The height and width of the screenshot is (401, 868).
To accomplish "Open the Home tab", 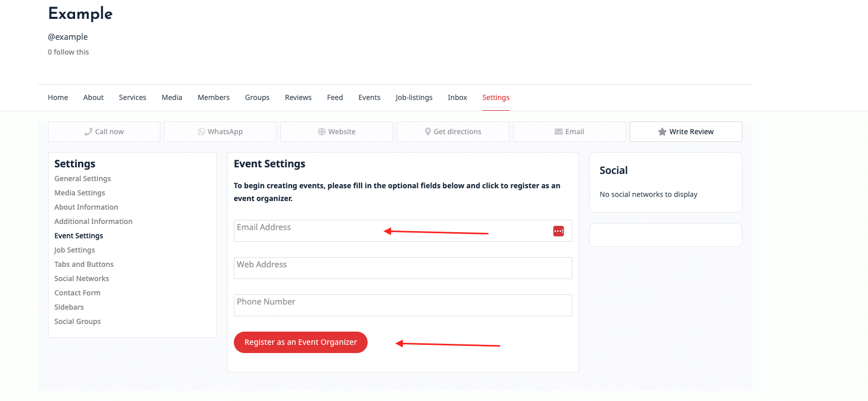I will coord(58,97).
